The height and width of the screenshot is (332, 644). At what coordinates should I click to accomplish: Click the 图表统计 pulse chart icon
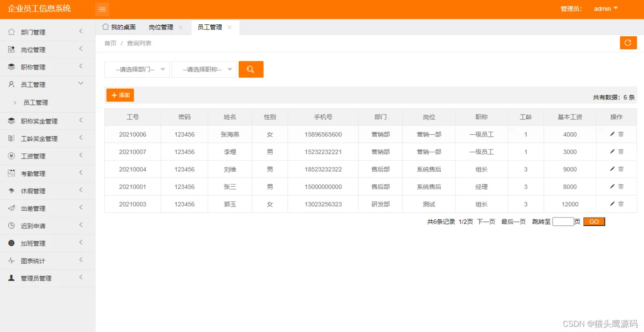[x=11, y=261]
